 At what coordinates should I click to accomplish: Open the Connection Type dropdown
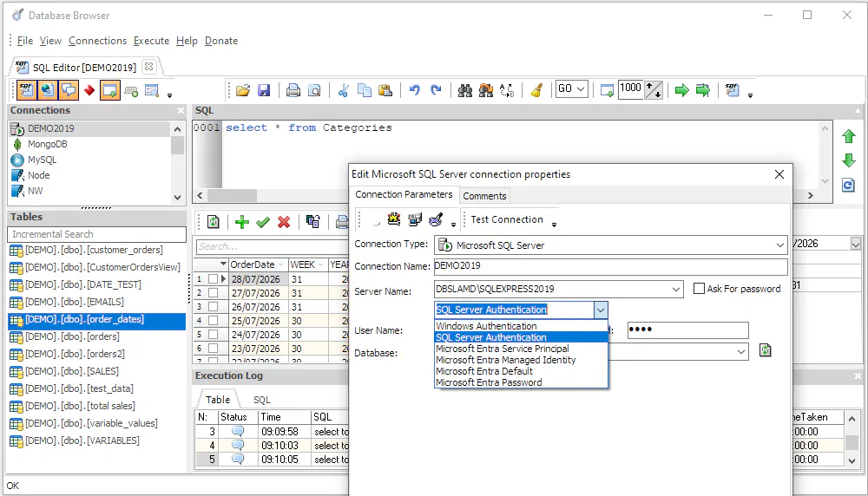pyautogui.click(x=779, y=245)
